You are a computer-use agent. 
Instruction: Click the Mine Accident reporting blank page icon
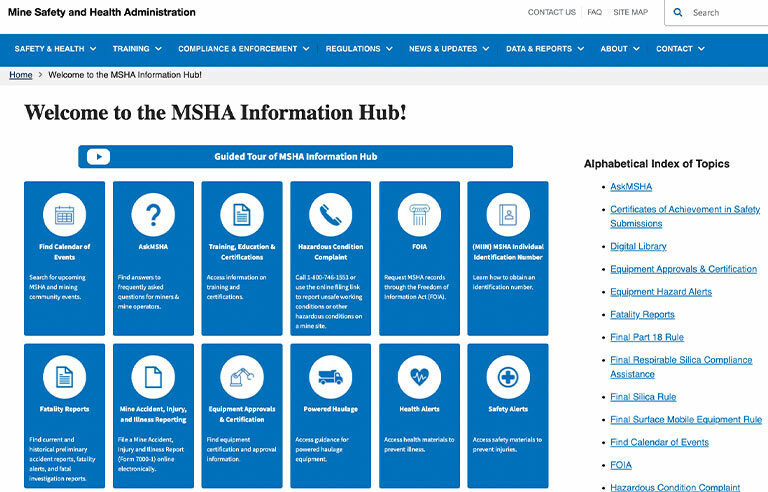(x=153, y=377)
